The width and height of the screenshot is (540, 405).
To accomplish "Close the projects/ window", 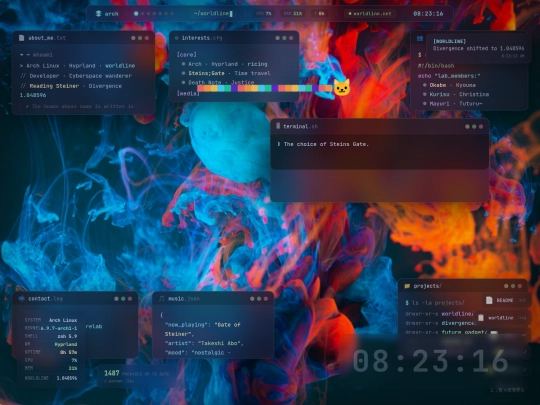I will pyautogui.click(x=520, y=286).
